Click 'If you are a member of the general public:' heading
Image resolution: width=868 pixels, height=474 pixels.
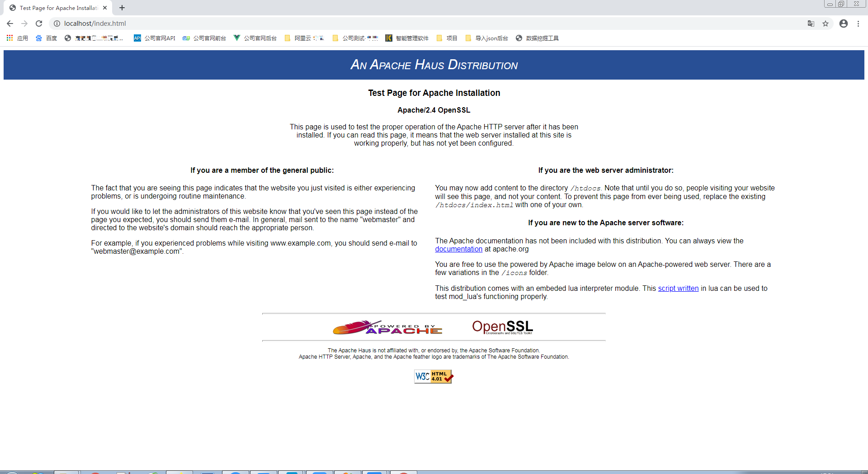(262, 171)
